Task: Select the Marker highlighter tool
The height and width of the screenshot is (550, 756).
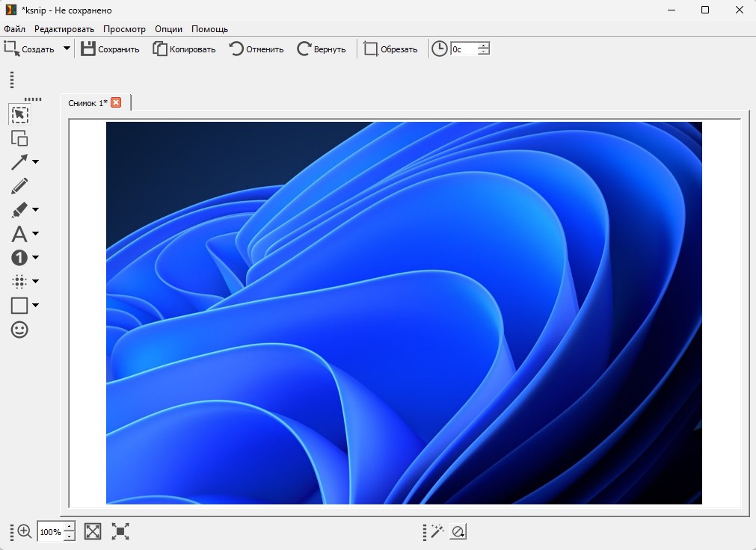Action: click(19, 210)
